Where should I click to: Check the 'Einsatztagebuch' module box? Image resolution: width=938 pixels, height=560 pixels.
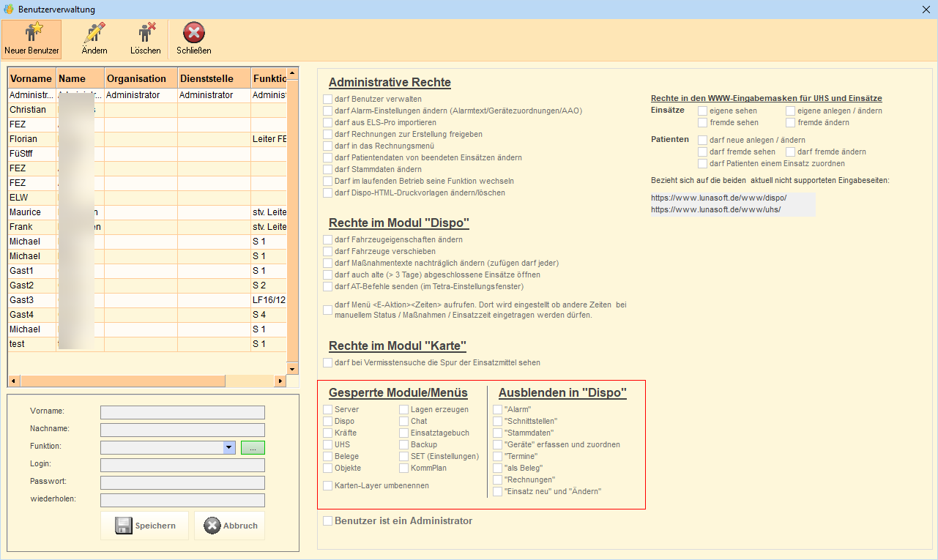point(403,433)
